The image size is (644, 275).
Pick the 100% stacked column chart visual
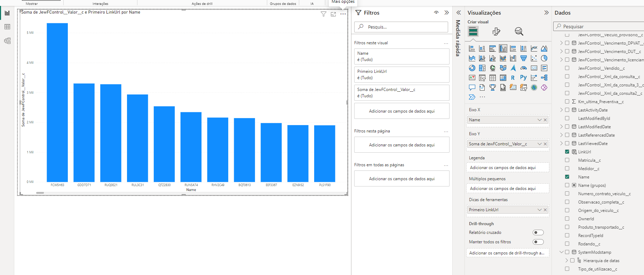coord(524,48)
